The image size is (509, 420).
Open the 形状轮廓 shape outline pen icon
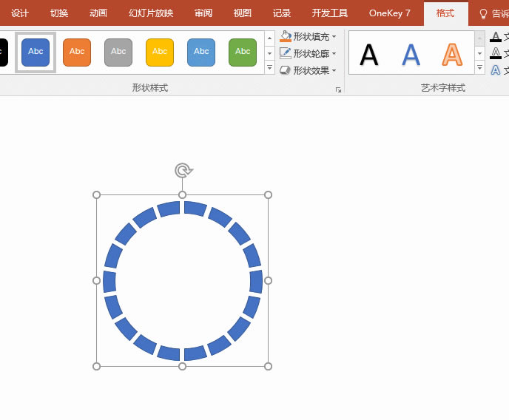[x=286, y=53]
